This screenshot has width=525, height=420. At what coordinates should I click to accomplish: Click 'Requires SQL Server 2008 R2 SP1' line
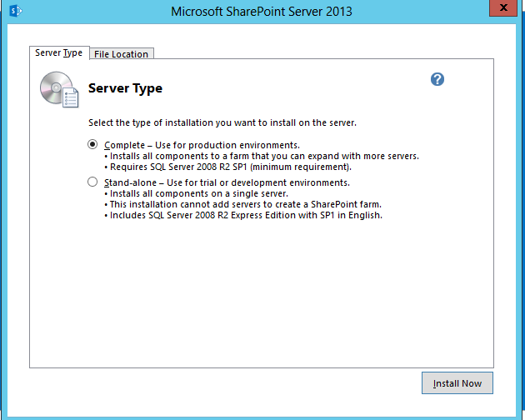point(227,167)
